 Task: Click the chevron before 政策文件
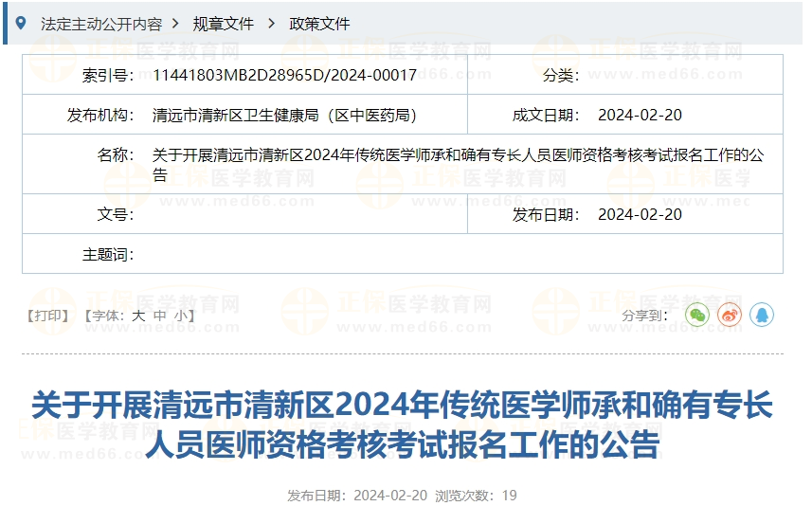point(272,24)
